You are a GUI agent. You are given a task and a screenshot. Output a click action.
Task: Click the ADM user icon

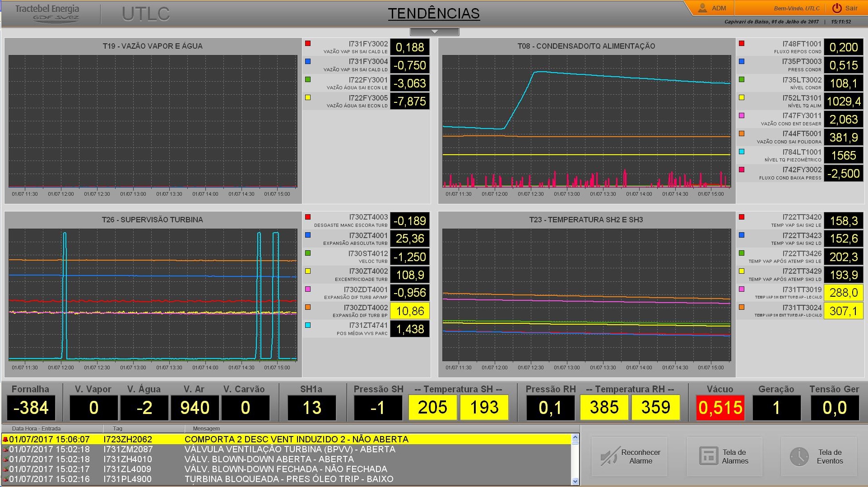click(x=703, y=8)
